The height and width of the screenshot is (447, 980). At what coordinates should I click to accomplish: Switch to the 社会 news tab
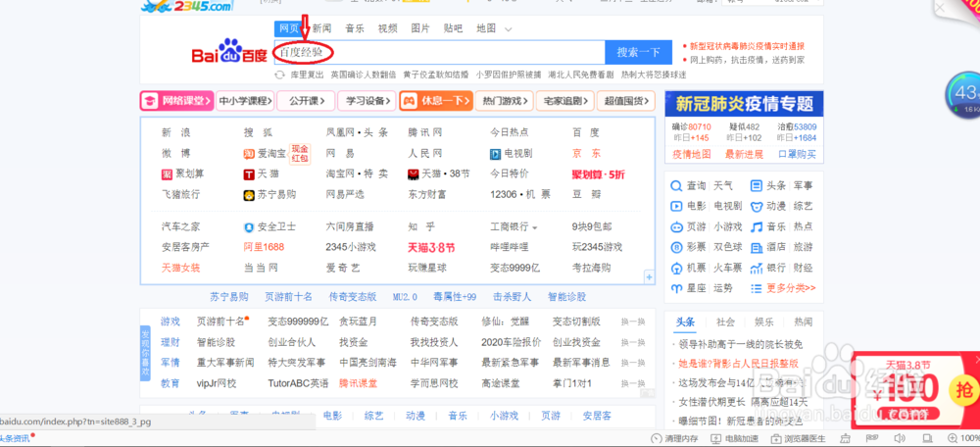click(x=725, y=322)
